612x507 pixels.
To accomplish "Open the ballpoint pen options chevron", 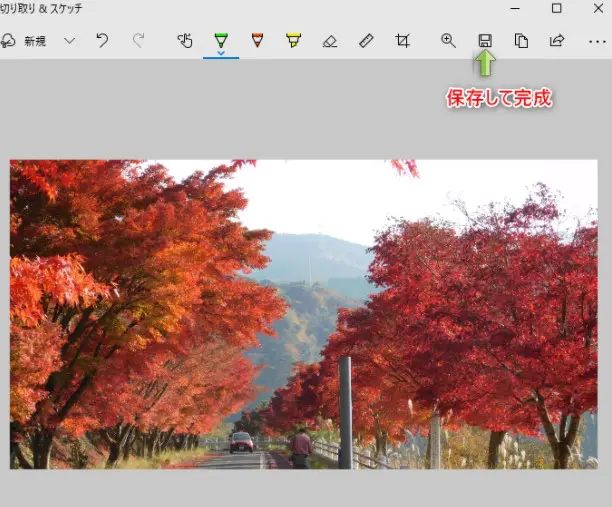I will [221, 53].
